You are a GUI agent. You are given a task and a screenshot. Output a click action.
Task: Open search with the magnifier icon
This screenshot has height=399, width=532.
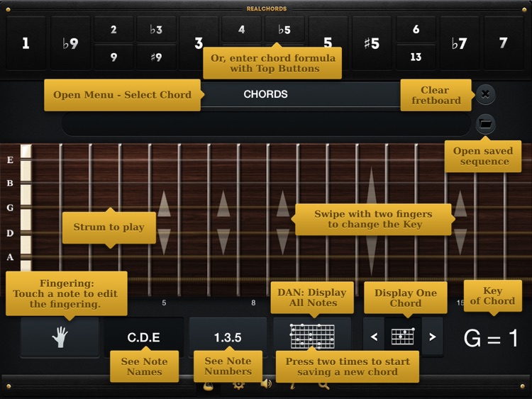click(323, 385)
